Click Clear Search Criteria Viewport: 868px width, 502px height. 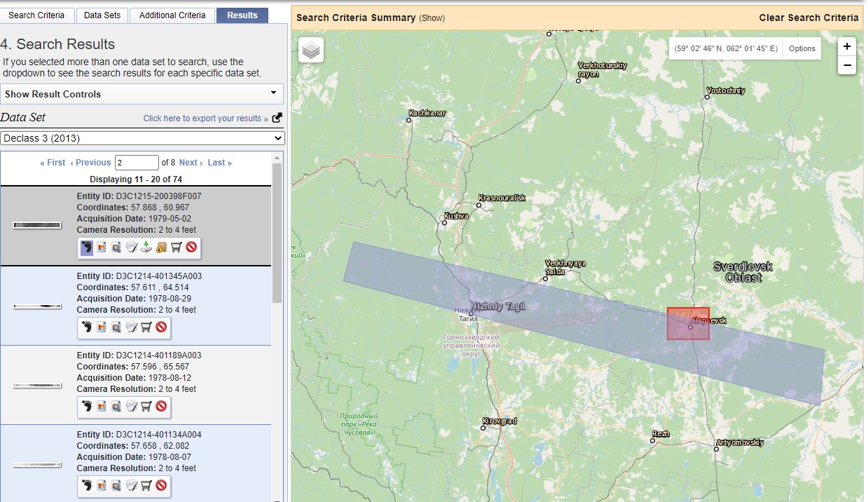click(808, 18)
